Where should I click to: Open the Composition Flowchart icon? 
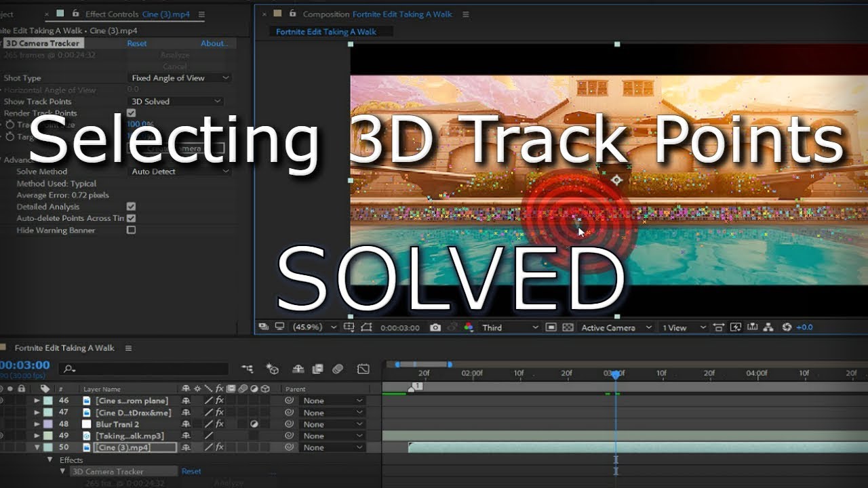768,327
